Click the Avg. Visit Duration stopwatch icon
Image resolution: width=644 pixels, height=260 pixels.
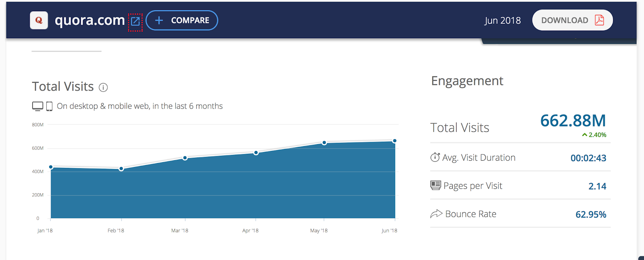tap(435, 157)
